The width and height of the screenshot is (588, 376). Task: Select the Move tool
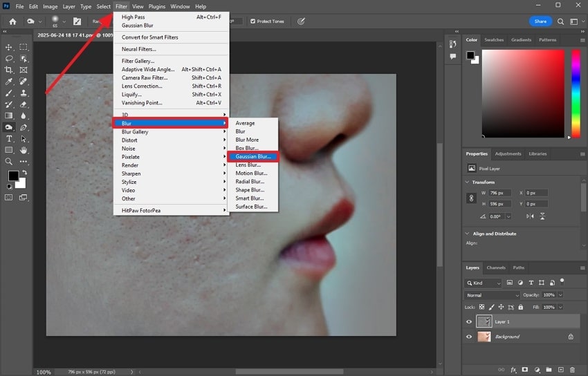8,47
